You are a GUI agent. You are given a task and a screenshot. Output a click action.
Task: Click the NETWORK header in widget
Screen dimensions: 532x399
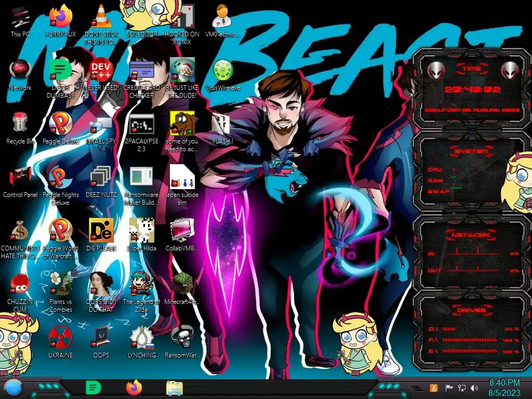pyautogui.click(x=472, y=234)
